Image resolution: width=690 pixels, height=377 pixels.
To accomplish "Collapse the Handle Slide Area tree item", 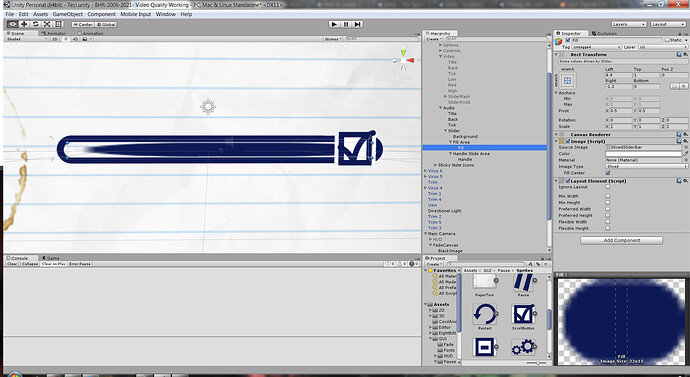I will pyautogui.click(x=451, y=154).
